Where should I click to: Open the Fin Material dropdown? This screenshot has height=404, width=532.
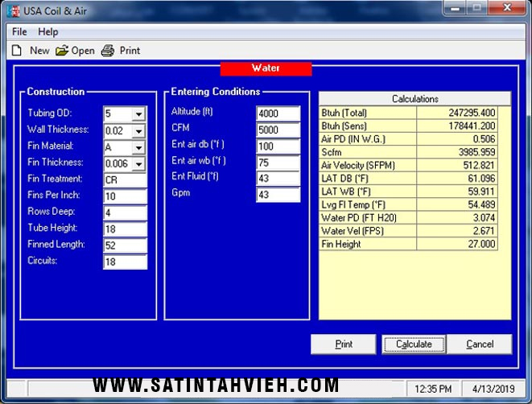tap(138, 147)
